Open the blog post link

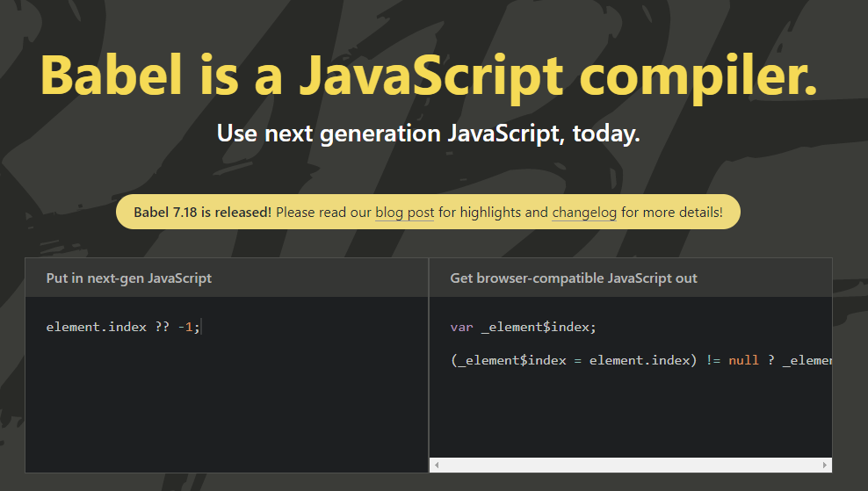pos(405,213)
